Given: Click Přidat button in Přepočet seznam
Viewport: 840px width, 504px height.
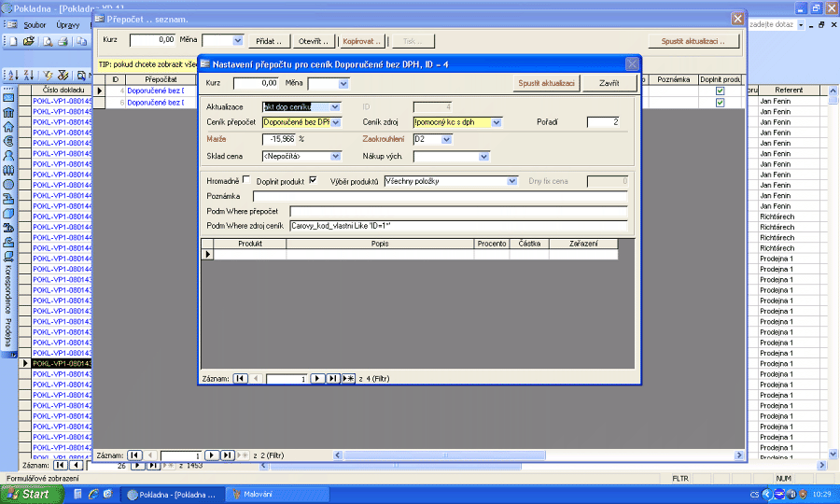Looking at the screenshot, I should coord(269,41).
